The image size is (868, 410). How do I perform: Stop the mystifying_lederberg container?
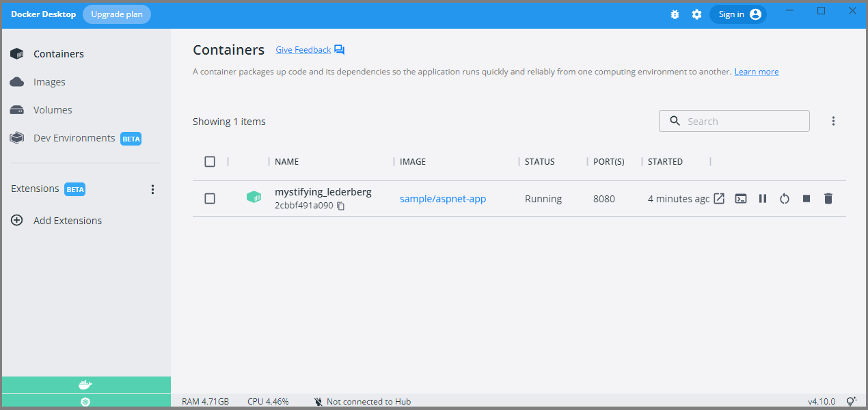pos(806,199)
